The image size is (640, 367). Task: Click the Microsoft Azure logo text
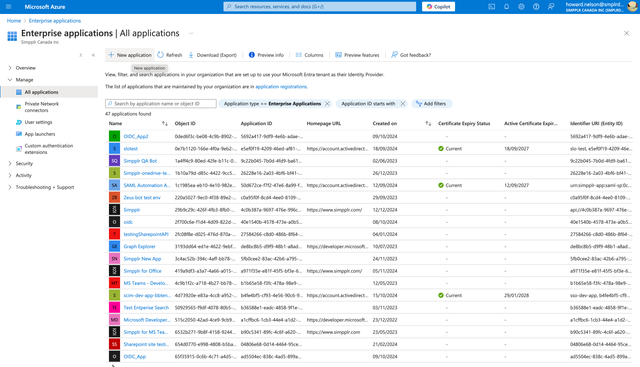(45, 7)
